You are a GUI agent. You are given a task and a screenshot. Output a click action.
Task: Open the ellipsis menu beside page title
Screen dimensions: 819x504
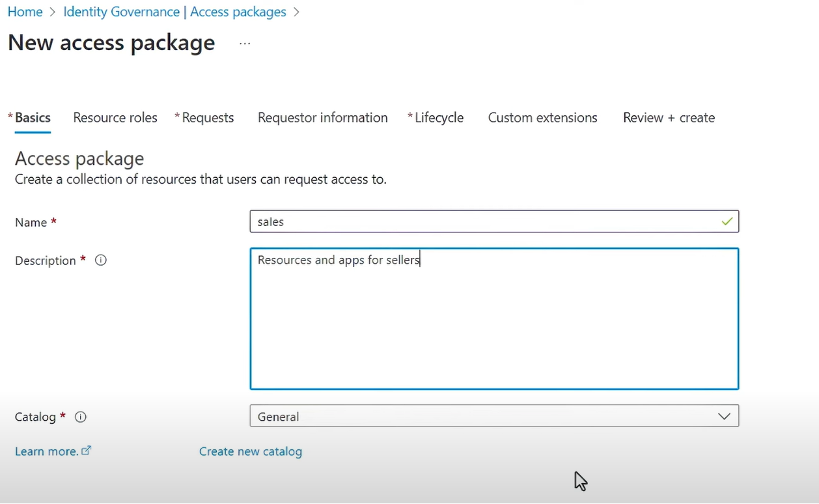click(245, 44)
